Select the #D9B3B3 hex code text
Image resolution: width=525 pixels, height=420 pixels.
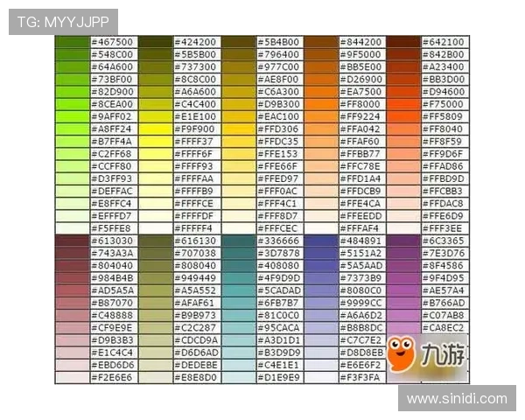pyautogui.click(x=114, y=340)
